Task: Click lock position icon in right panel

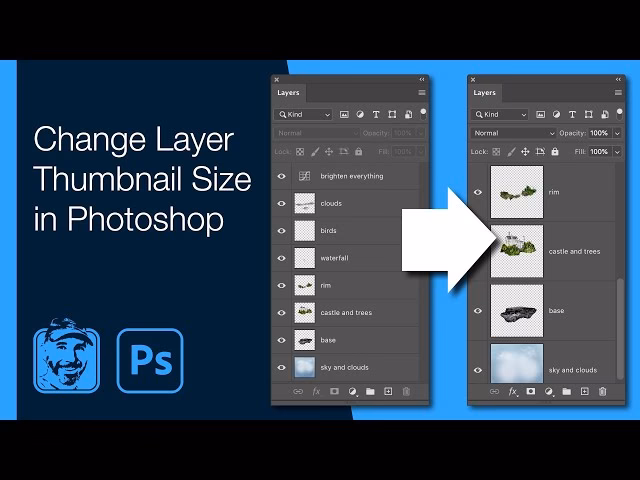Action: click(525, 152)
